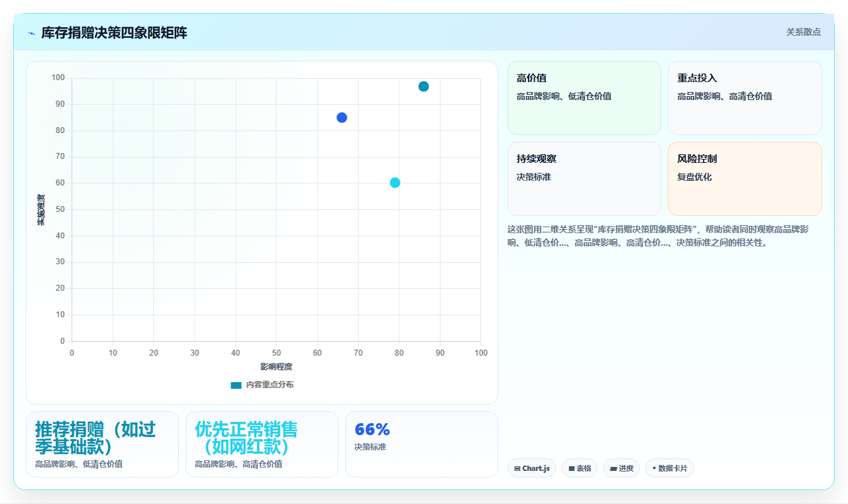Screen dimensions: 848x504
Task: Click 高品牌影响、高清仓价值 under 优先正常销售 heading
Action: [x=238, y=464]
